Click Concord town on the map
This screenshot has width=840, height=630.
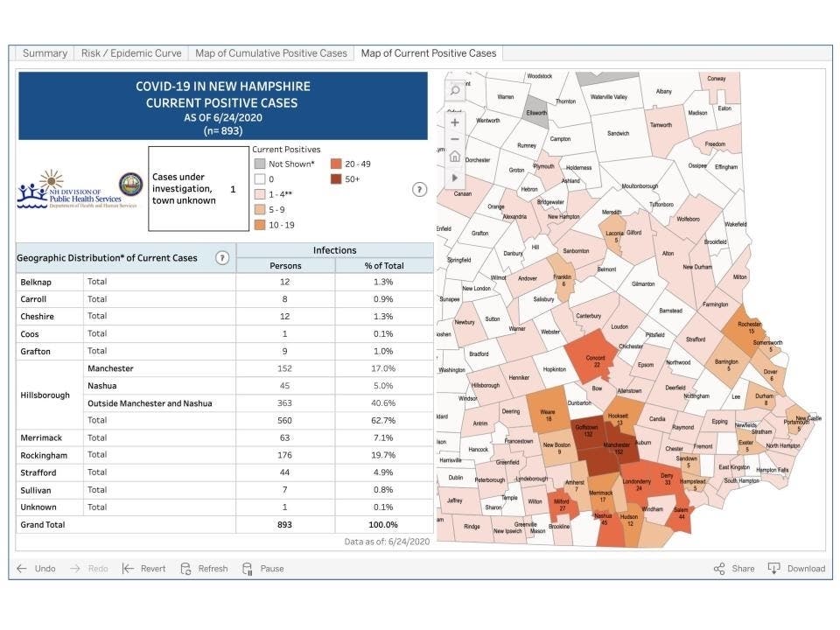(x=596, y=357)
